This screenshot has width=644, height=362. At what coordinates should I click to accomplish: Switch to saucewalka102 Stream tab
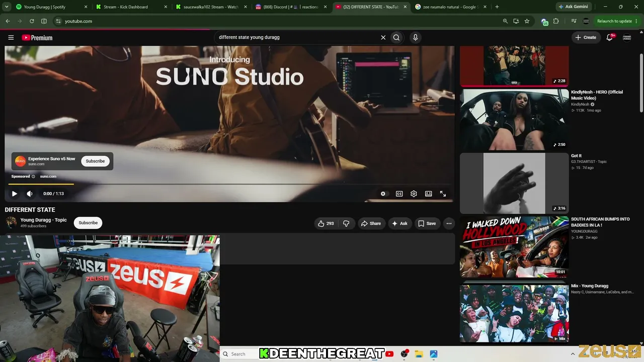[x=210, y=7]
